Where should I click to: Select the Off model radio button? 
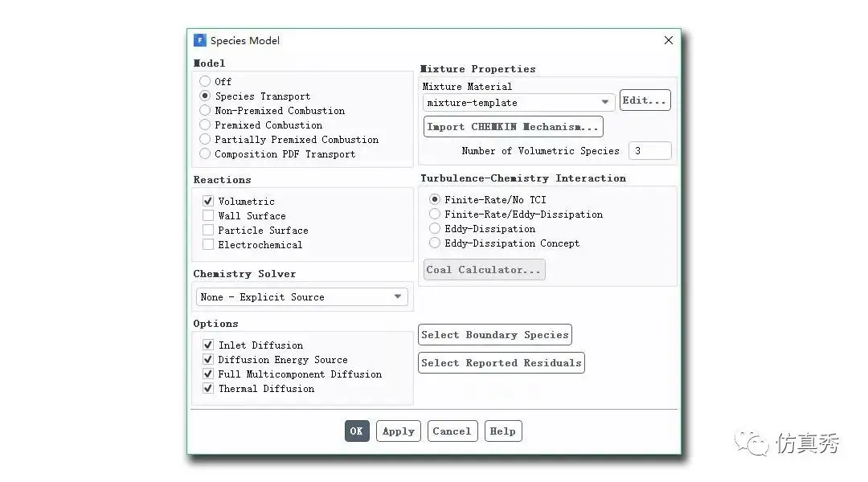pyautogui.click(x=205, y=81)
